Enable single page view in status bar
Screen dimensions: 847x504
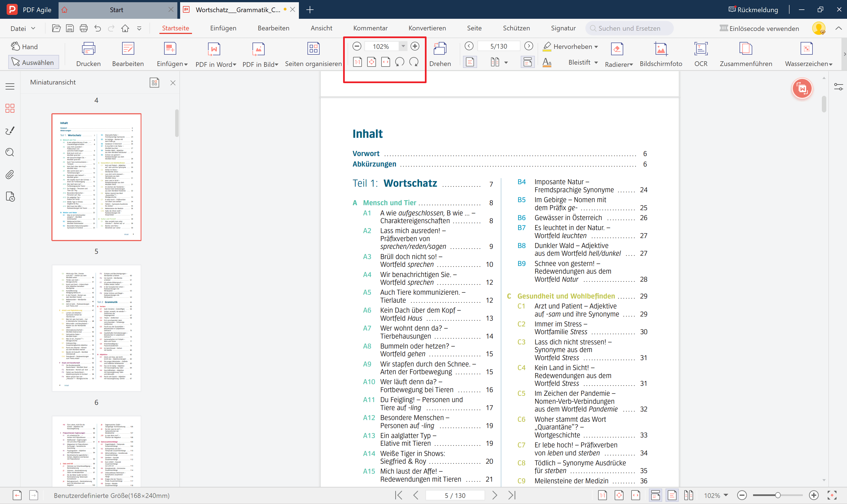click(672, 495)
